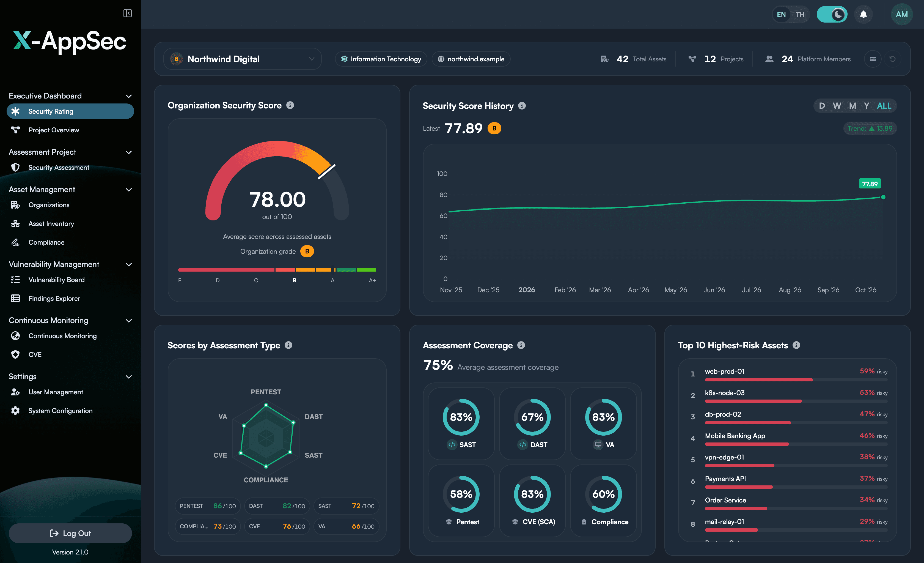Click the User Management icon
The image size is (924, 563).
tap(15, 392)
